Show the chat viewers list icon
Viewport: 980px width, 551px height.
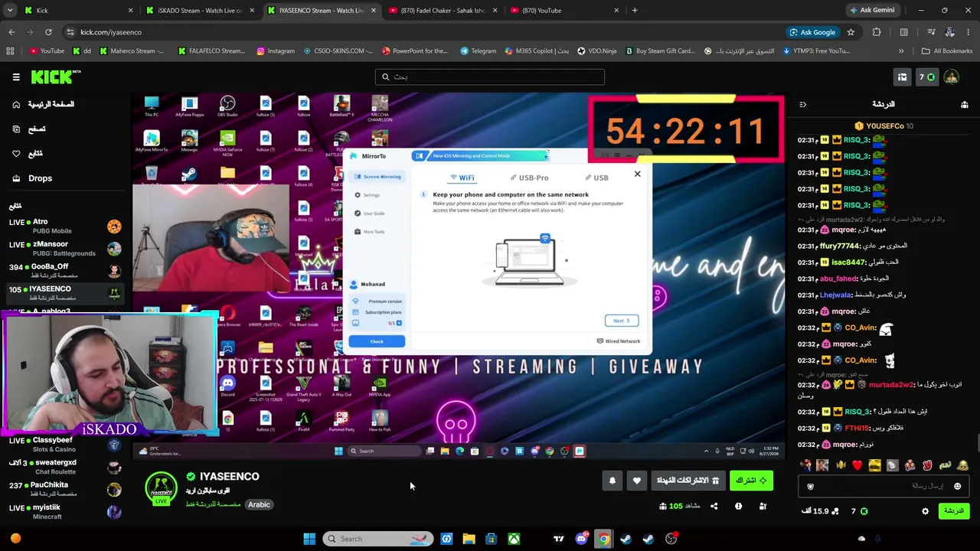pos(965,104)
